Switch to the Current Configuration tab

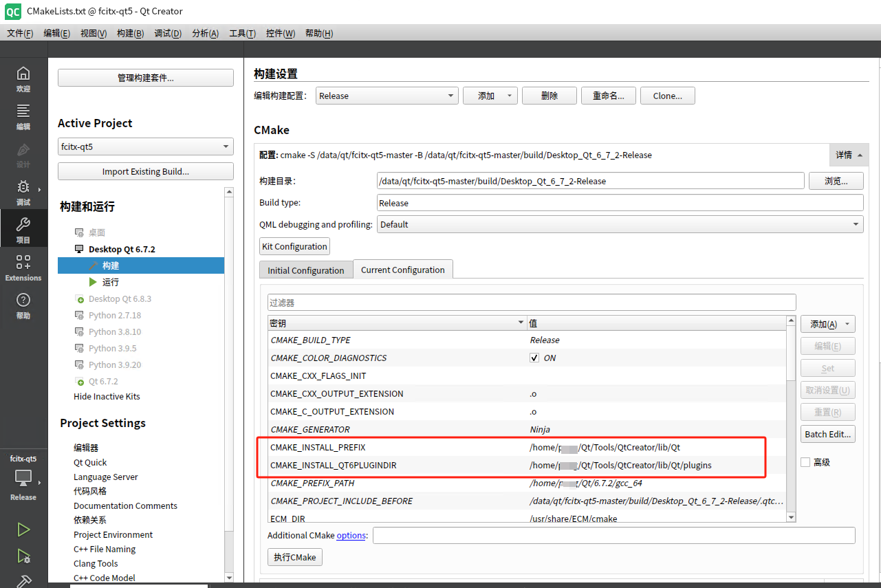[x=403, y=270]
